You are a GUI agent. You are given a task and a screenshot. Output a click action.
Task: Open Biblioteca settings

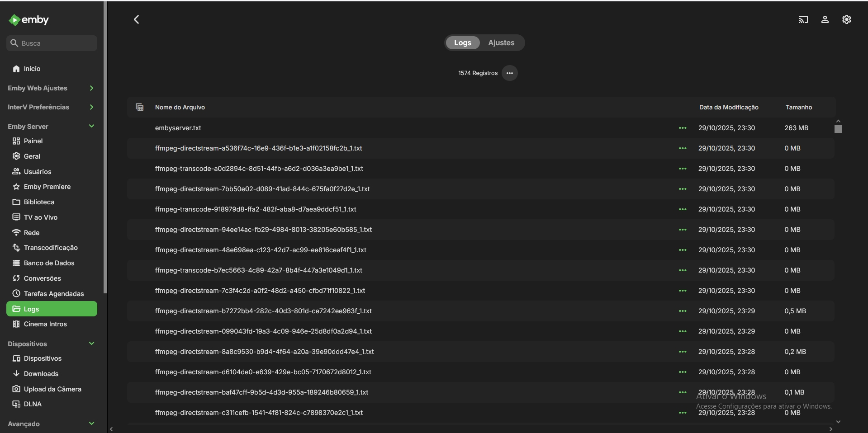pos(52,202)
